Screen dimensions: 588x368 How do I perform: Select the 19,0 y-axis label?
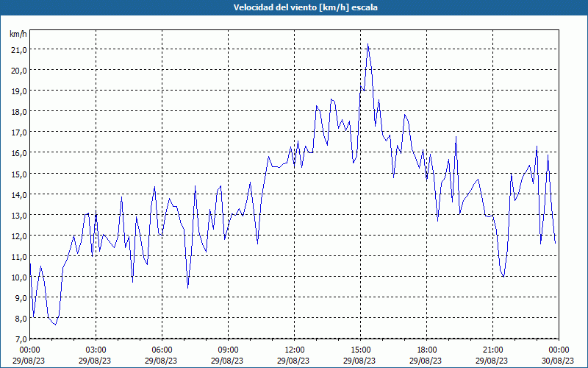[x=19, y=91]
